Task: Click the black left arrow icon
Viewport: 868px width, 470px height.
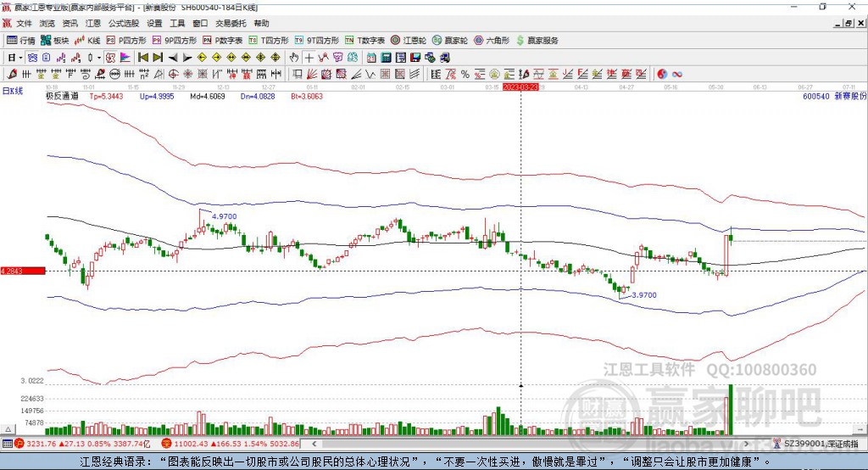Action: pyautogui.click(x=173, y=58)
